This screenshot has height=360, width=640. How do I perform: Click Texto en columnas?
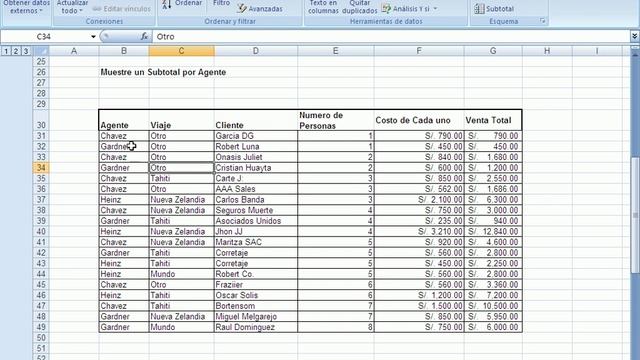tap(323, 7)
